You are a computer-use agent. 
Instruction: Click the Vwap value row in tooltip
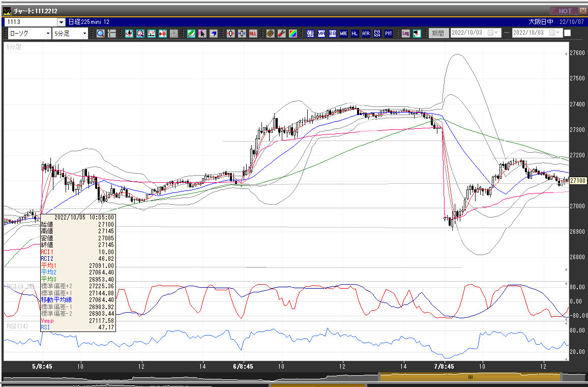(x=78, y=321)
